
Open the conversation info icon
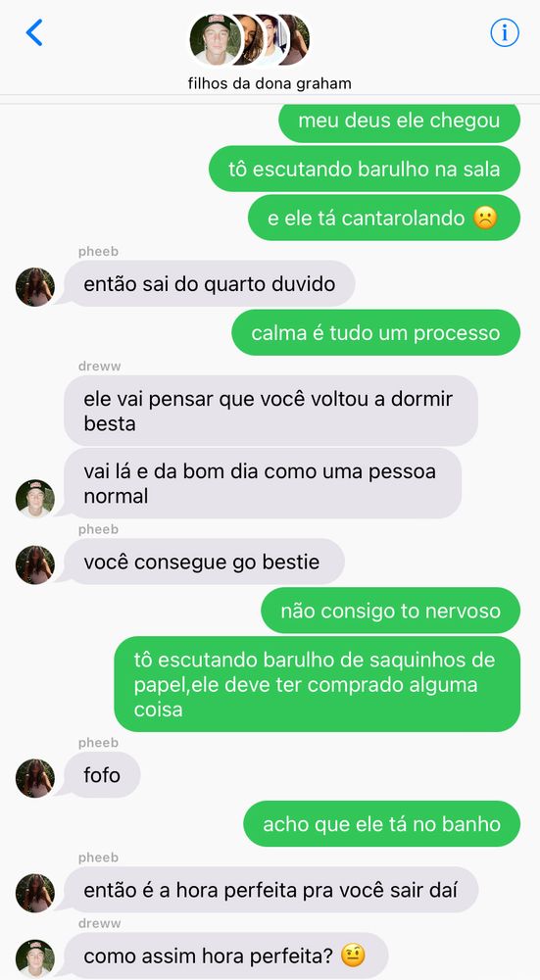pos(505,32)
